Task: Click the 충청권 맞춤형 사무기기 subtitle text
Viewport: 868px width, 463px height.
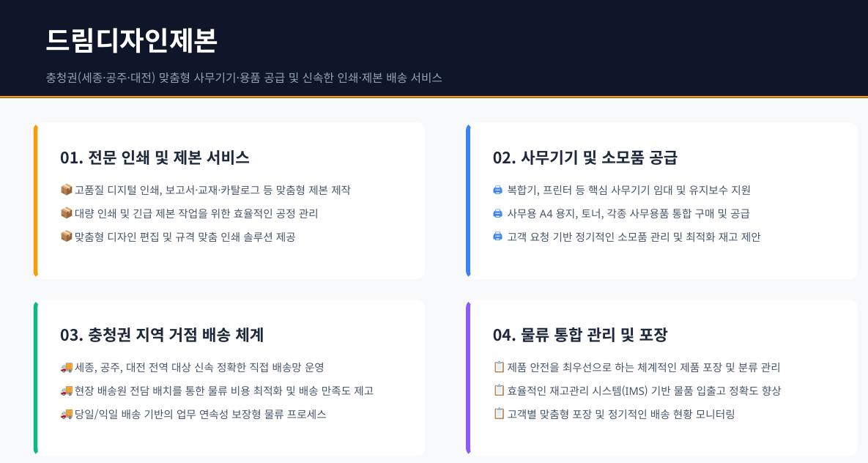Action: (244, 78)
